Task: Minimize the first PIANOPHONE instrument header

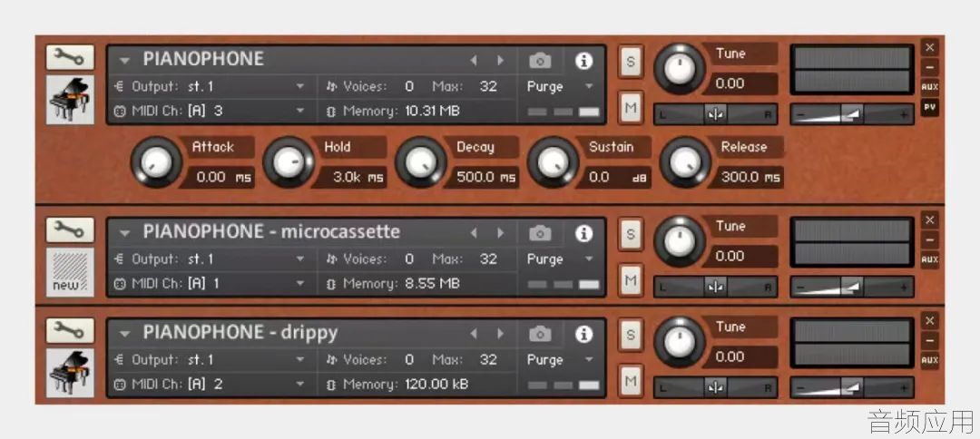Action: [x=929, y=67]
